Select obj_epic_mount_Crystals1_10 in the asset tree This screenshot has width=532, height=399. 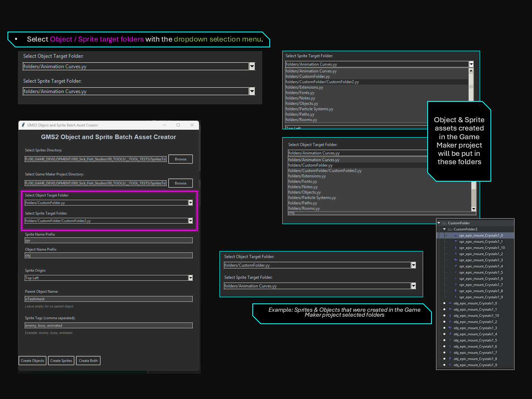476,316
